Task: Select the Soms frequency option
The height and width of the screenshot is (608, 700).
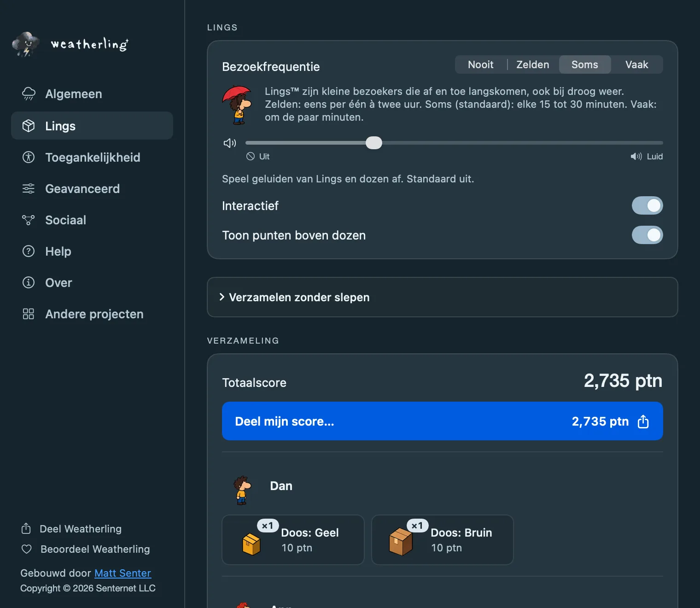Action: coord(585,64)
